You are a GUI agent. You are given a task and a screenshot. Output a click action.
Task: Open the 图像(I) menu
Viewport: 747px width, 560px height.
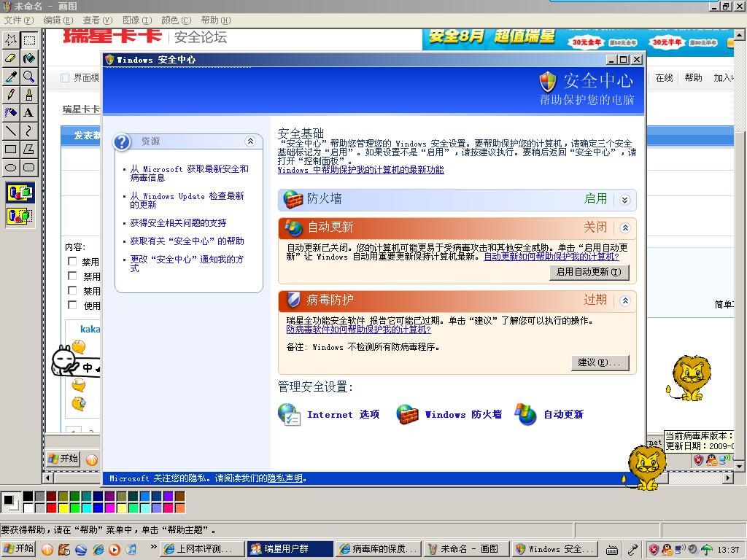coord(137,20)
